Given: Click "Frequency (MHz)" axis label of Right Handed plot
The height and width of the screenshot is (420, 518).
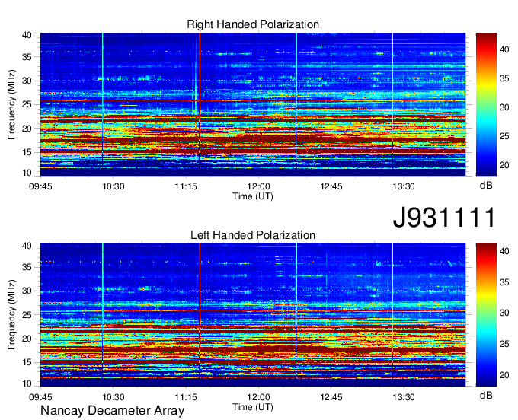Looking at the screenshot, I should click(x=11, y=104).
